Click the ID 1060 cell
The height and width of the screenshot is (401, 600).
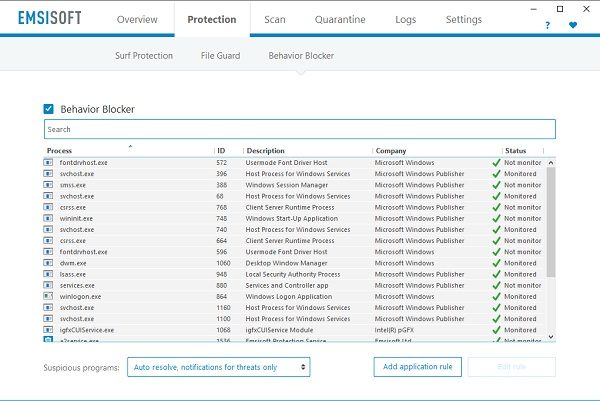[x=223, y=263]
